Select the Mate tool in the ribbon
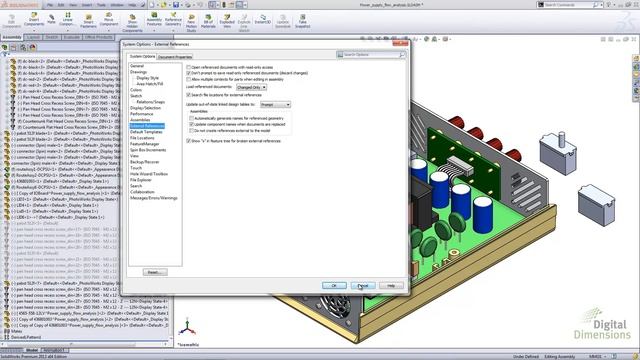The height and width of the screenshot is (360, 640). point(51,18)
